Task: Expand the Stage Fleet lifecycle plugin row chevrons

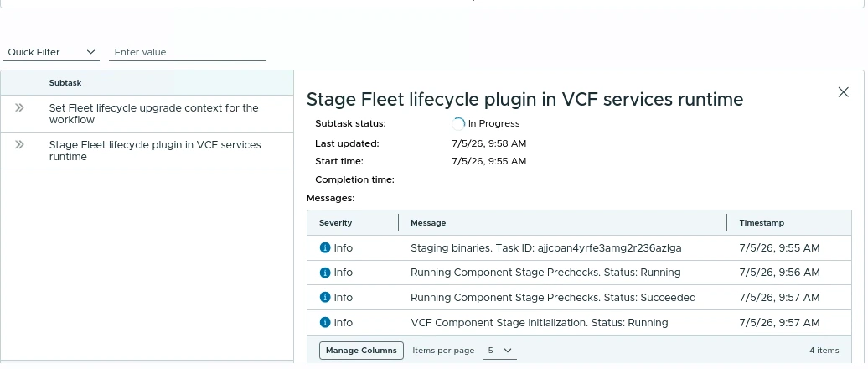Action: tap(19, 144)
